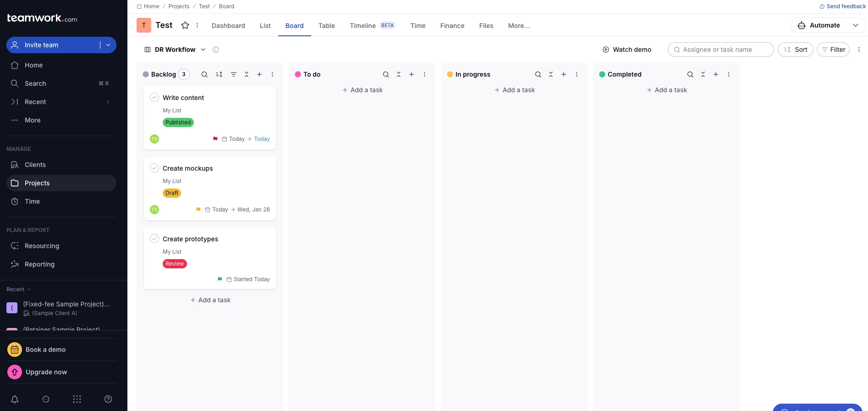868x411 pixels.
Task: Click Automate button
Action: (819, 25)
